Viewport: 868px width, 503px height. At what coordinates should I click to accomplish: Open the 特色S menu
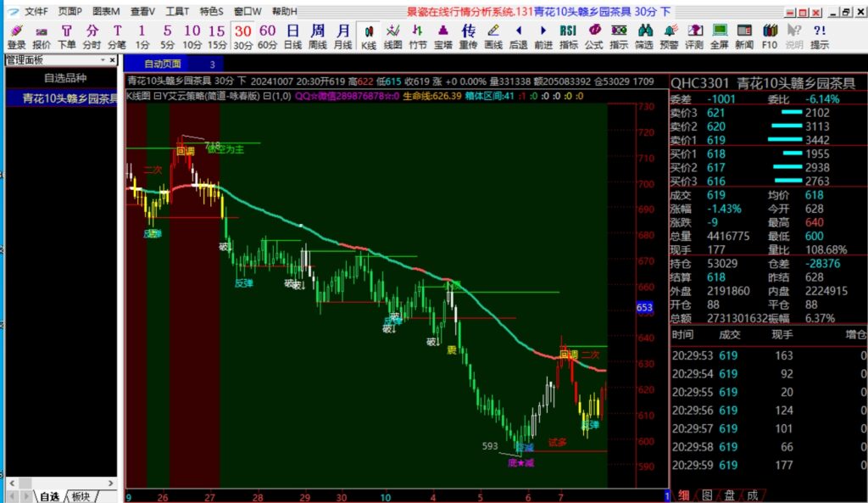coord(211,12)
